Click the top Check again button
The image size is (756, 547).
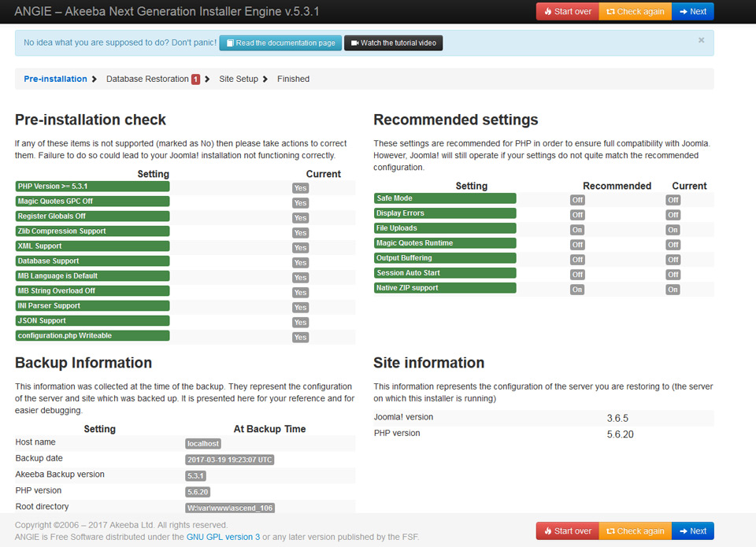[635, 12]
